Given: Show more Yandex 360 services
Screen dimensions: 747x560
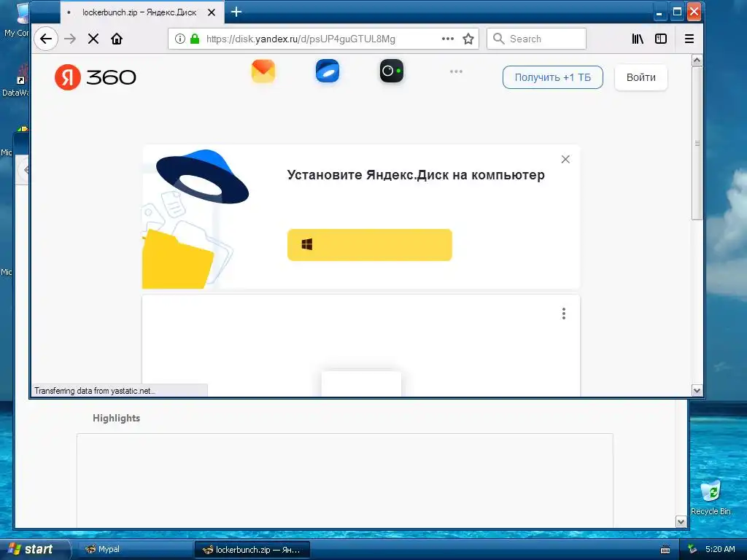Looking at the screenshot, I should pos(456,71).
